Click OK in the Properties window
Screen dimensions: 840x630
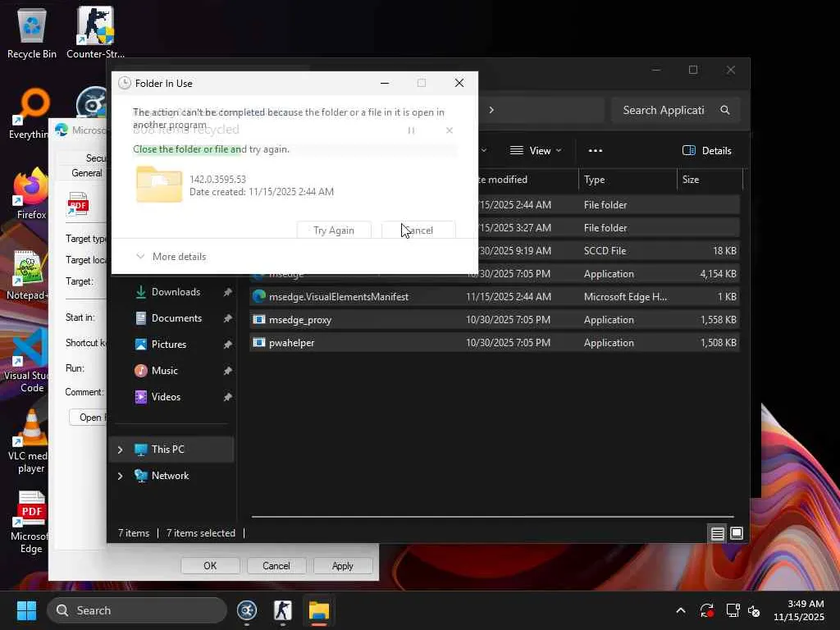click(210, 566)
